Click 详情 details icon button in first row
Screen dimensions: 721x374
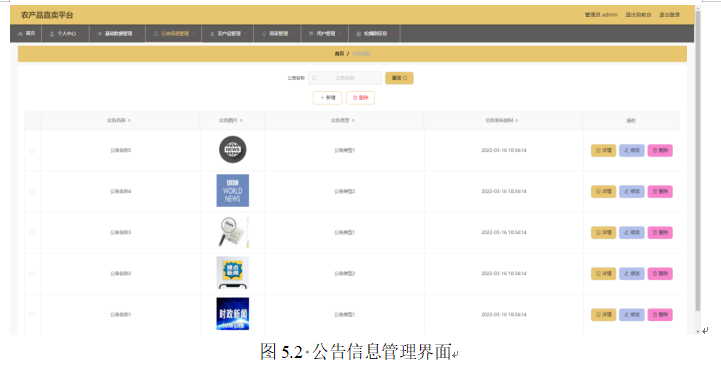603,150
